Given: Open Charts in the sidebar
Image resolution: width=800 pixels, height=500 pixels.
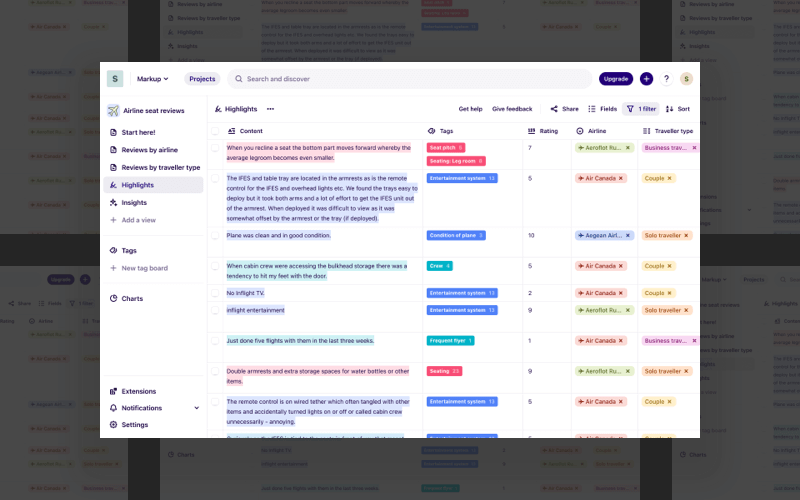Looking at the screenshot, I should tap(132, 298).
